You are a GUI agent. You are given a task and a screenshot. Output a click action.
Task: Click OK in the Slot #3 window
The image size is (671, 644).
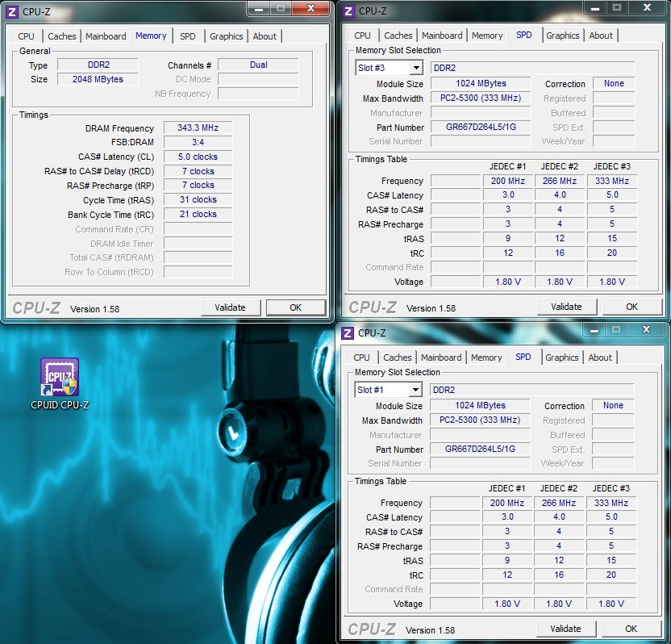632,307
